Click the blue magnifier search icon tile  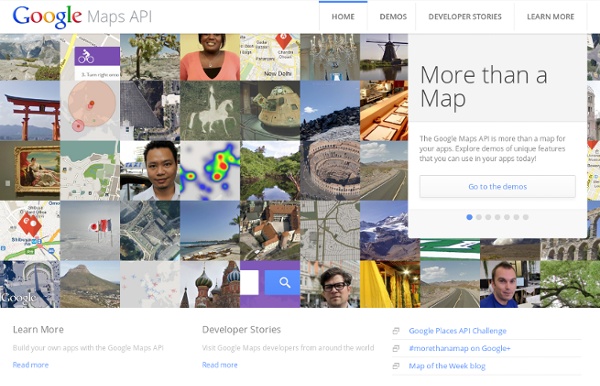coord(282,283)
